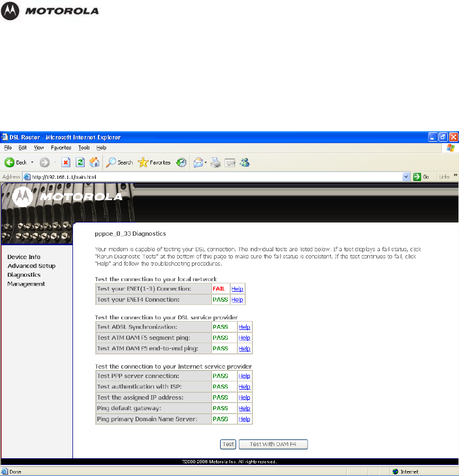Select Device Info in the sidebar
Image resolution: width=459 pixels, height=476 pixels.
tap(24, 257)
